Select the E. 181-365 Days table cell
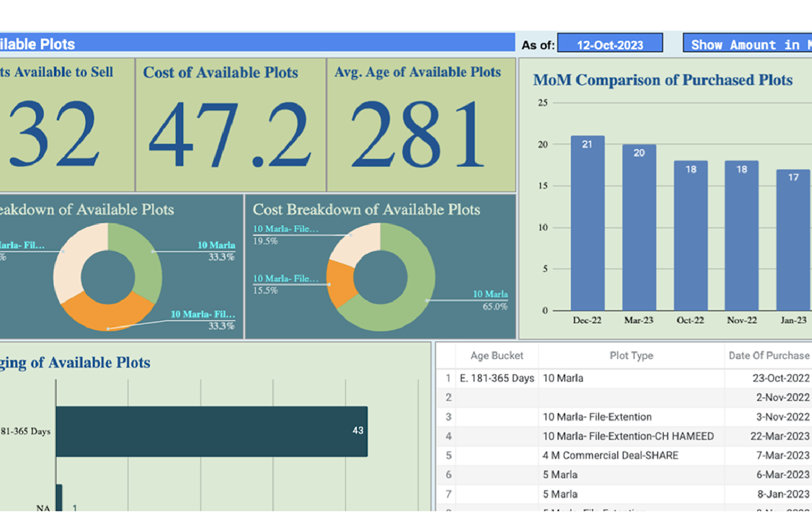 pos(496,378)
